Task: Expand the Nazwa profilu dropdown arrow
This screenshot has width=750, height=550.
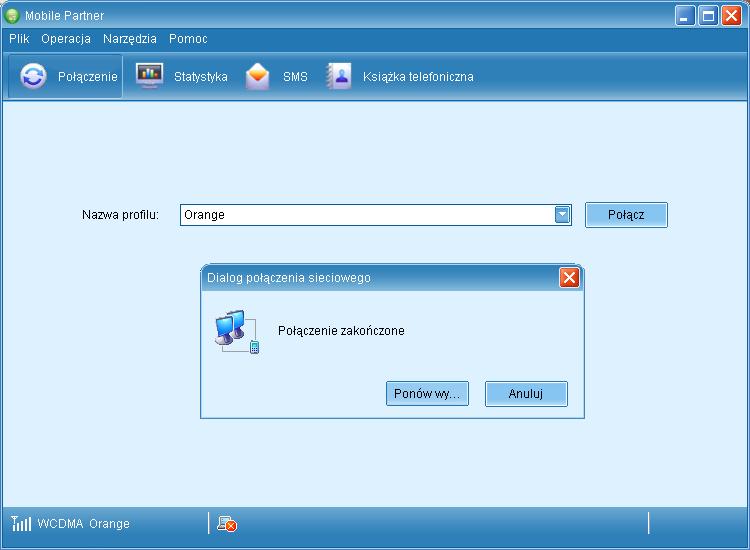Action: click(562, 215)
